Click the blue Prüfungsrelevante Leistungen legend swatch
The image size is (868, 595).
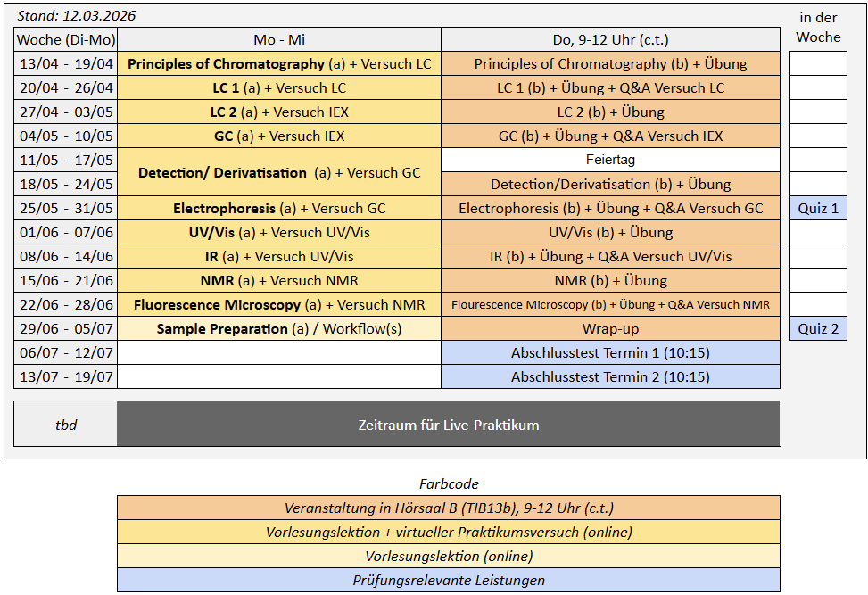tap(448, 581)
